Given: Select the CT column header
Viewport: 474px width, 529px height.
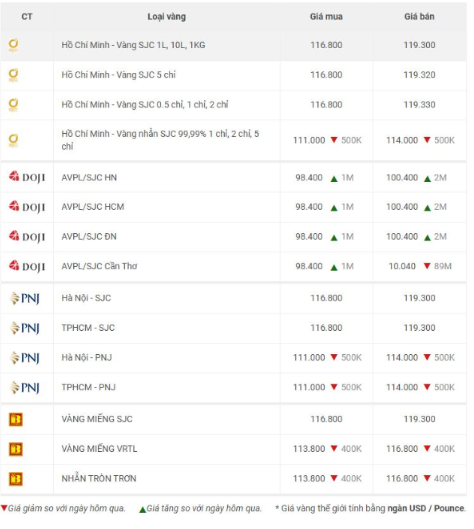Looking at the screenshot, I should pyautogui.click(x=27, y=17).
